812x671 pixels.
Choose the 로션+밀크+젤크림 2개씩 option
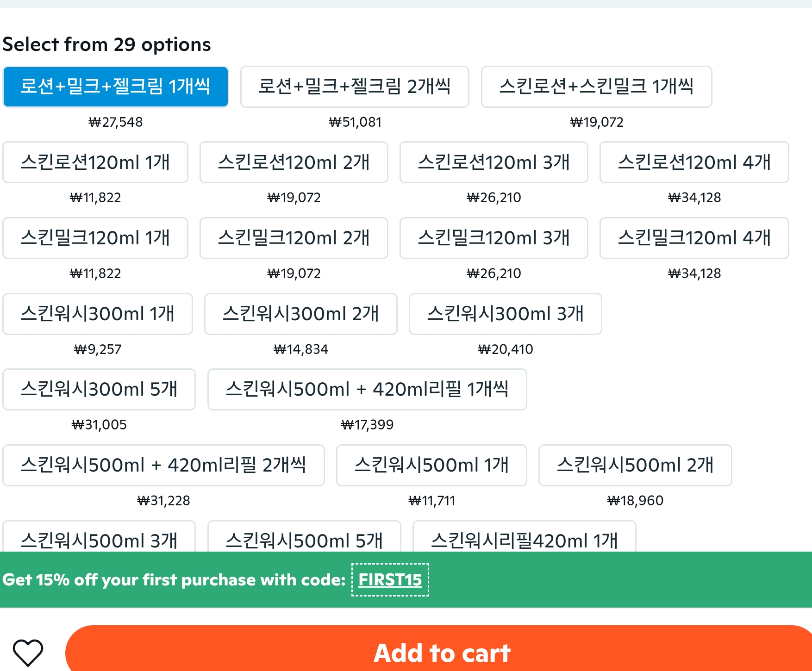354,87
